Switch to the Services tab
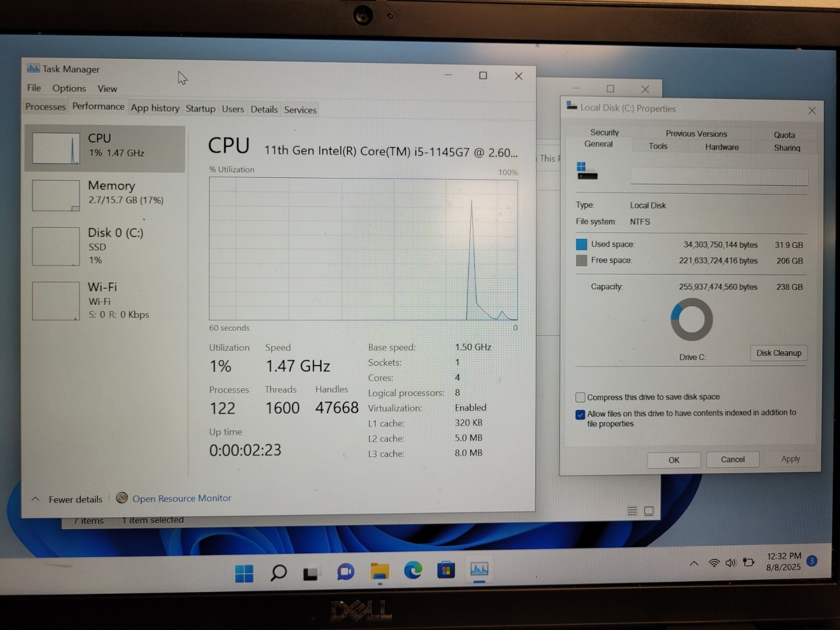The height and width of the screenshot is (630, 840). point(300,110)
